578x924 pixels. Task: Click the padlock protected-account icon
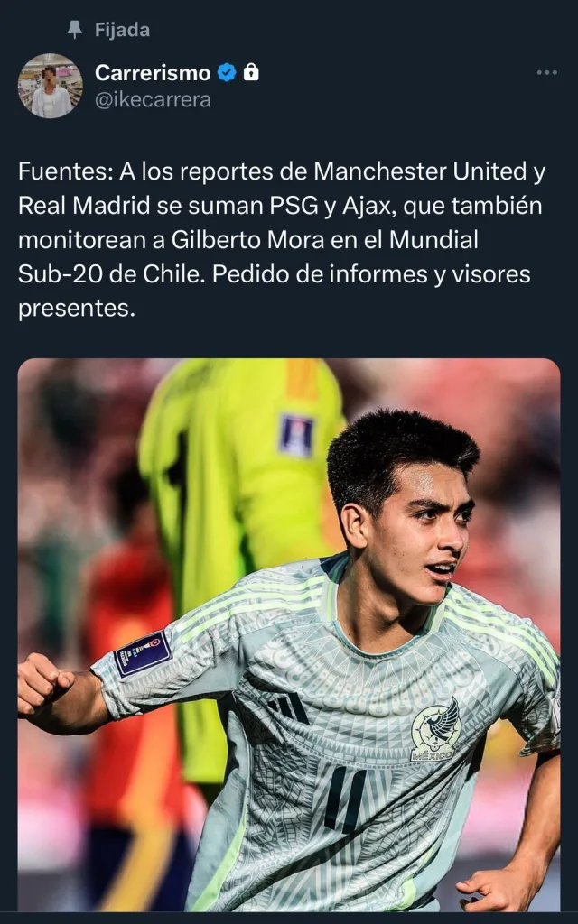251,72
